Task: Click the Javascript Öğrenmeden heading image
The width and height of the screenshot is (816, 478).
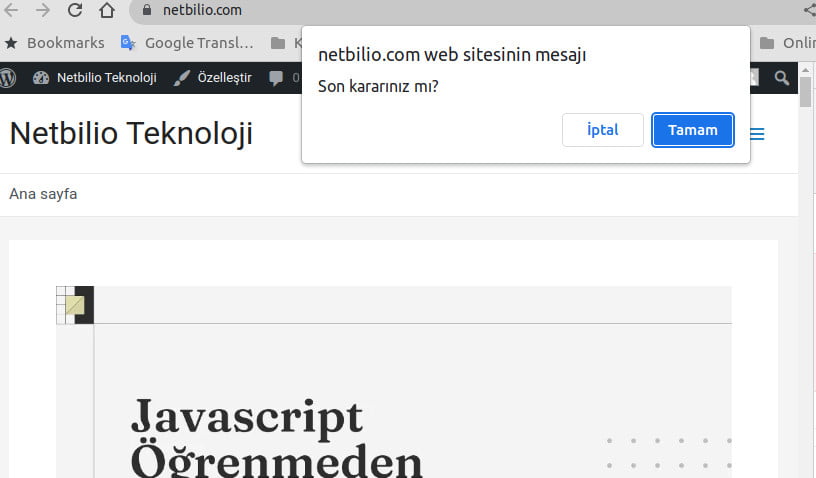Action: [394, 382]
